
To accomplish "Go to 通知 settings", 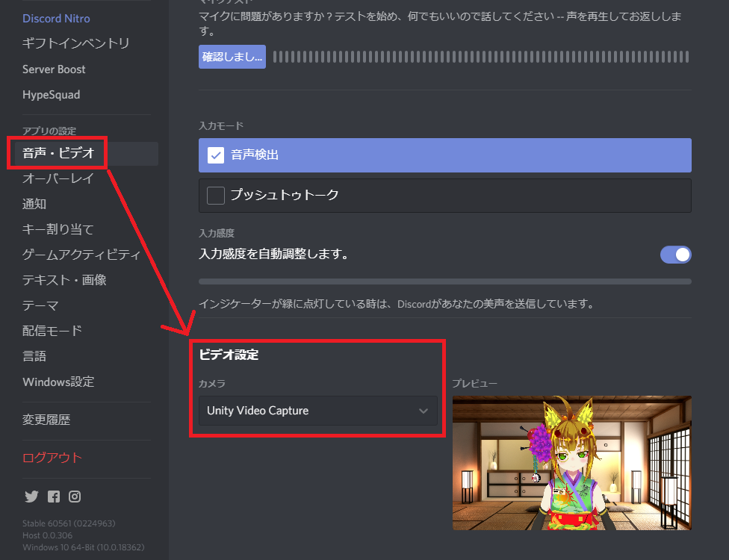I will coord(34,204).
